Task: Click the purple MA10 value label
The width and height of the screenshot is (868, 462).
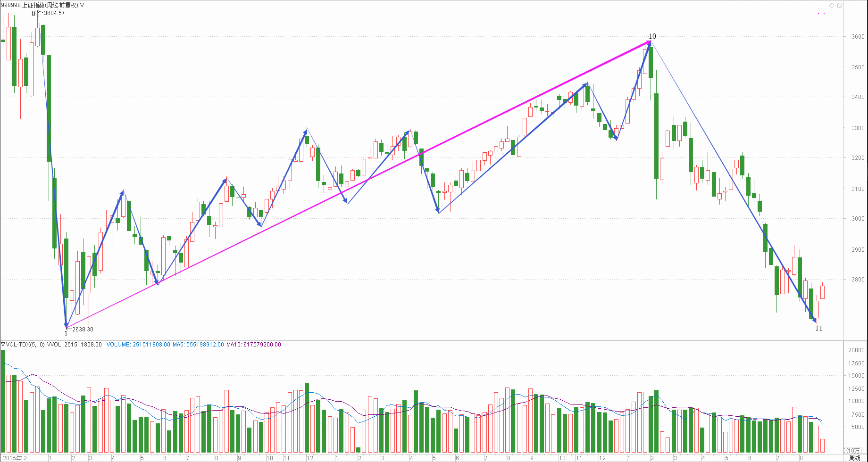Action: pyautogui.click(x=254, y=345)
